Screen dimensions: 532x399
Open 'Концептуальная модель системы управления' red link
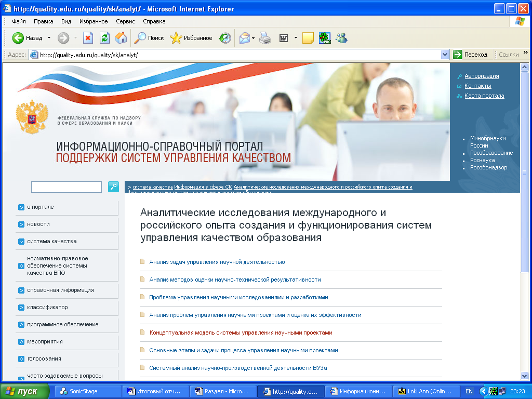pos(241,332)
